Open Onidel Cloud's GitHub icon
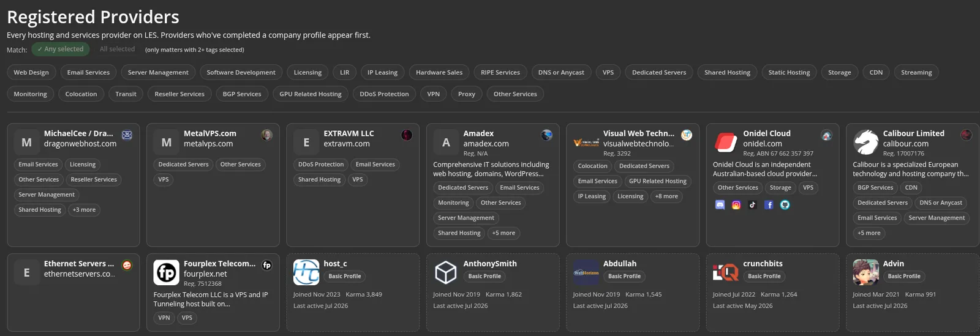 point(785,205)
